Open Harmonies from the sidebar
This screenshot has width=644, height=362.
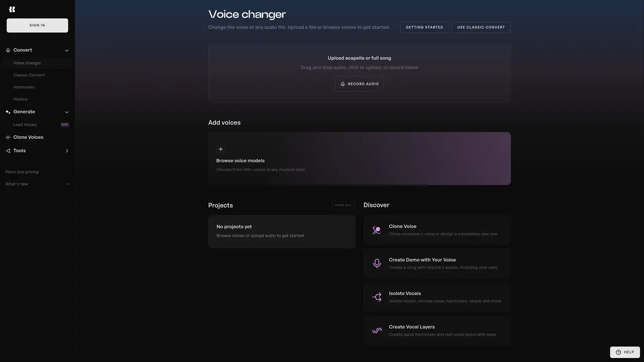click(x=24, y=87)
